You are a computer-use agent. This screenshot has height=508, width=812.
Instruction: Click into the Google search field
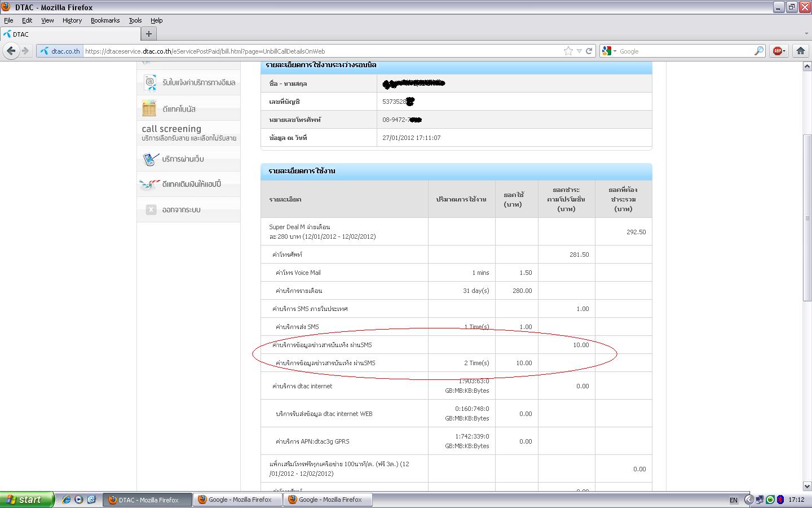click(x=685, y=51)
